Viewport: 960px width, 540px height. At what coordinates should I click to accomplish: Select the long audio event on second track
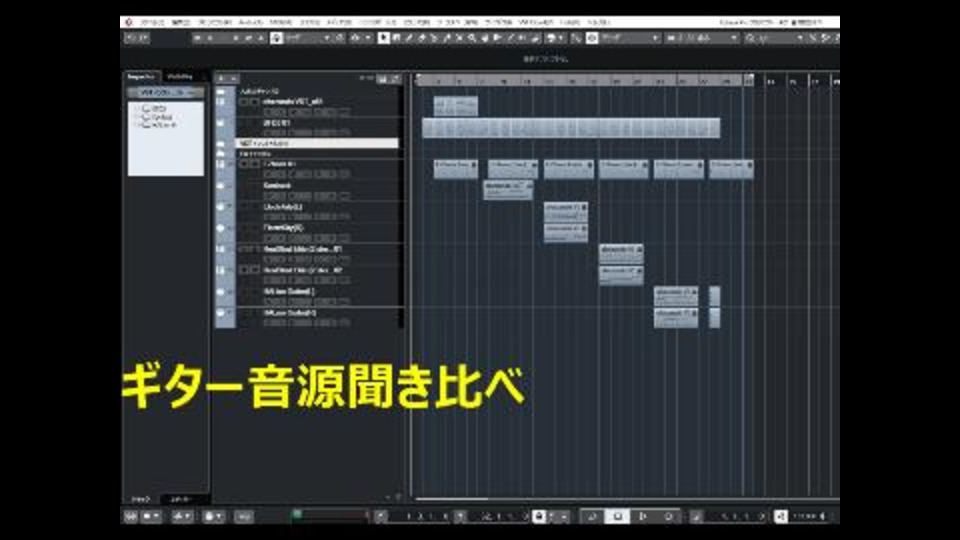pyautogui.click(x=571, y=129)
